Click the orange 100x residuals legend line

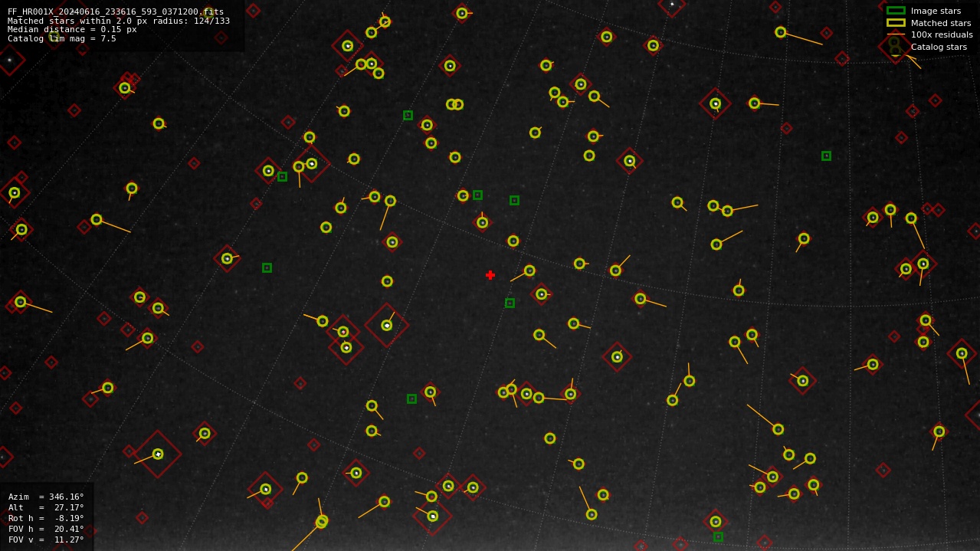(896, 34)
